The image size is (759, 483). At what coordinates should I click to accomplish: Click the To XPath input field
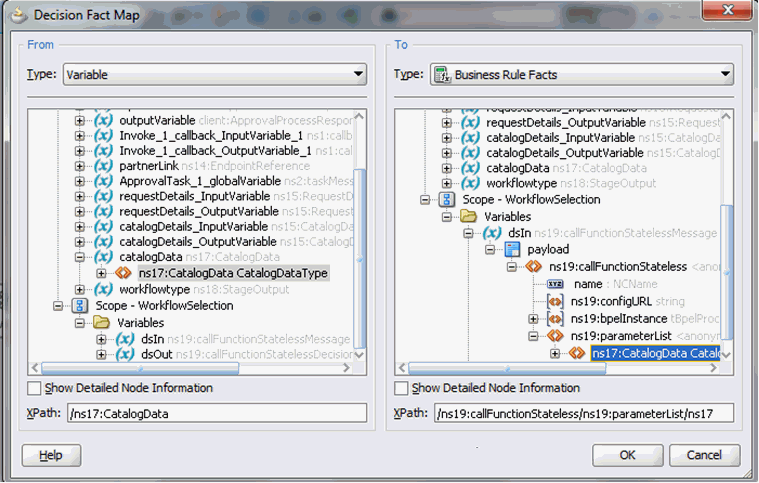[584, 413]
